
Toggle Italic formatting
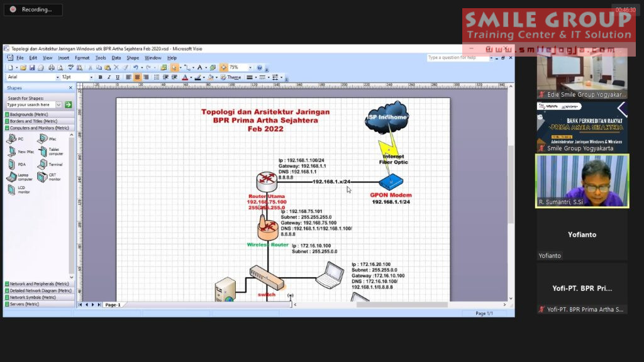109,77
